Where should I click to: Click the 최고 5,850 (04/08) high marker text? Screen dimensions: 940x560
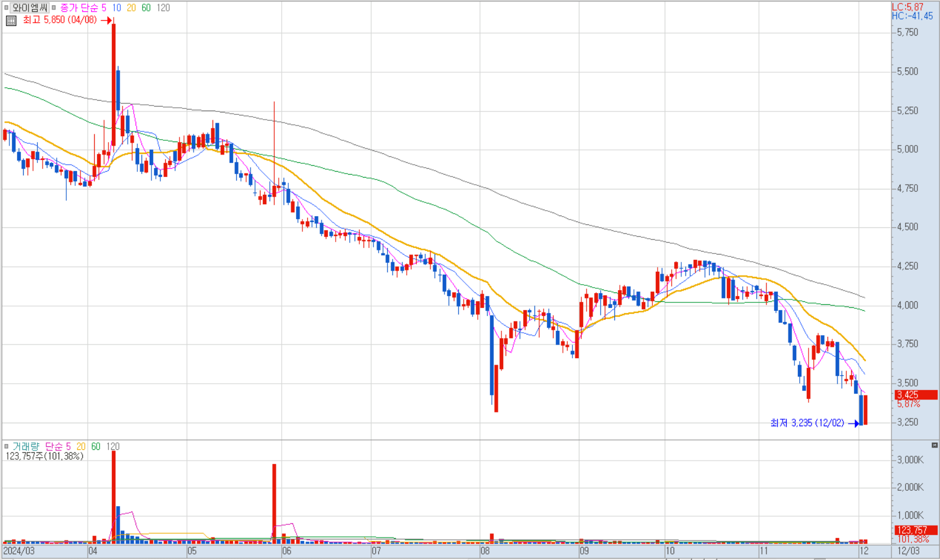[60, 20]
